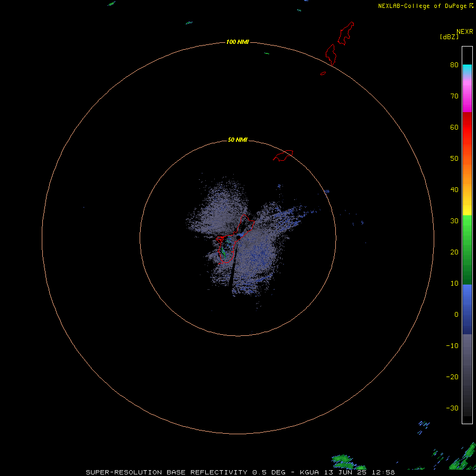Click the NEXR label above the color bar

465,32
